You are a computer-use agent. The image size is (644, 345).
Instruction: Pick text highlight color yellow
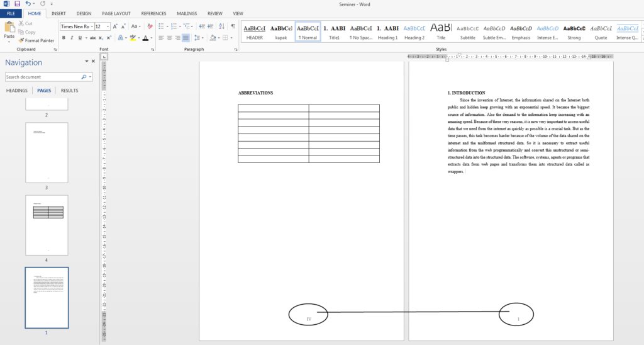pyautogui.click(x=133, y=38)
